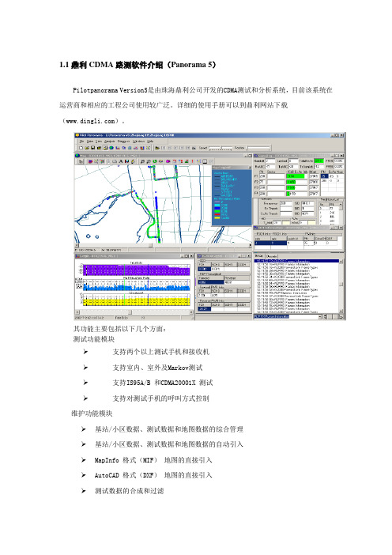Click bullet 'AutoCAD 格式（DXF） 地图的直接引入'
Viewport: 392px width, 555px height.
(153, 475)
